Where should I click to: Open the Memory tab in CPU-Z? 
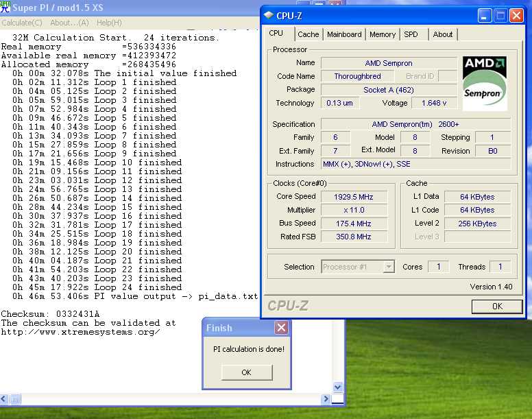point(383,34)
